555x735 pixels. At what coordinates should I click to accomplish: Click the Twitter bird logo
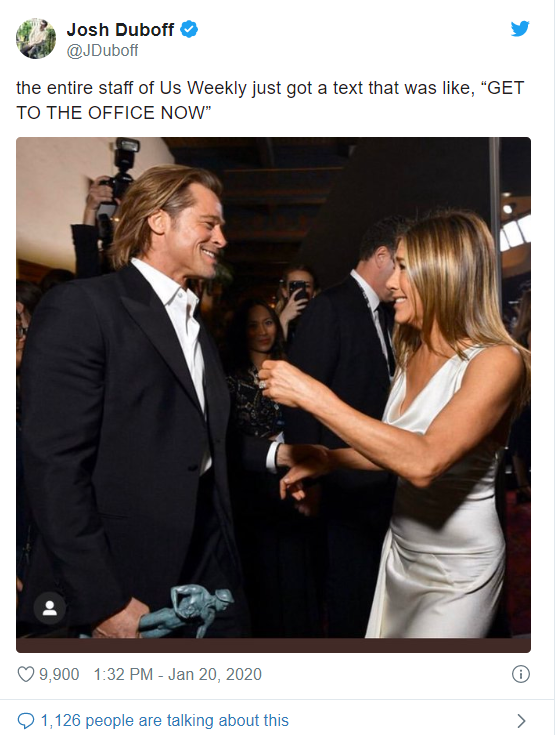coord(520,29)
